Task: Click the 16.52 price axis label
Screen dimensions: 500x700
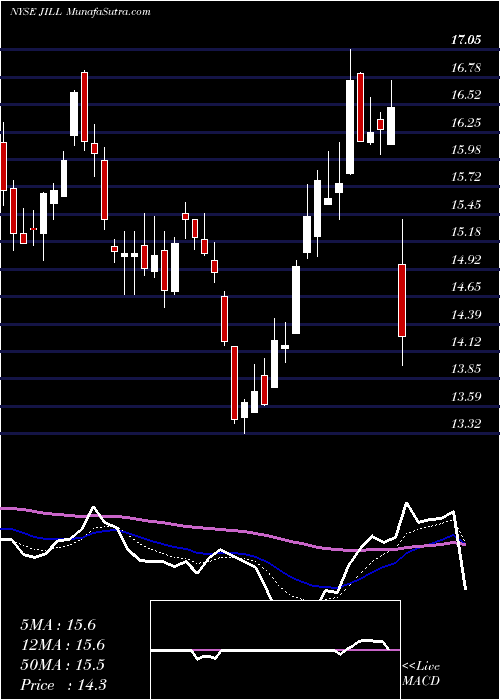Action: coord(466,95)
